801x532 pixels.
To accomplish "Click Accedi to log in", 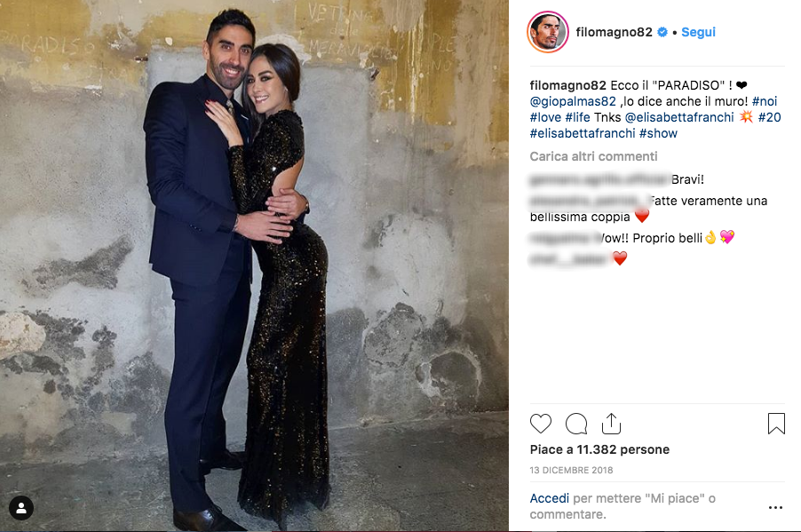I will click(549, 498).
